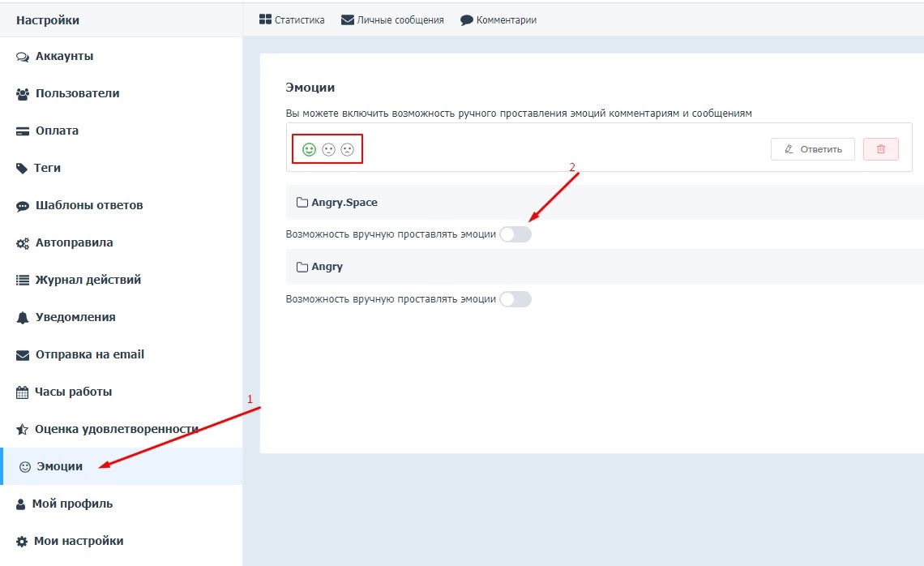
Task: Select the Эмоции sidebar item
Action: click(122, 466)
